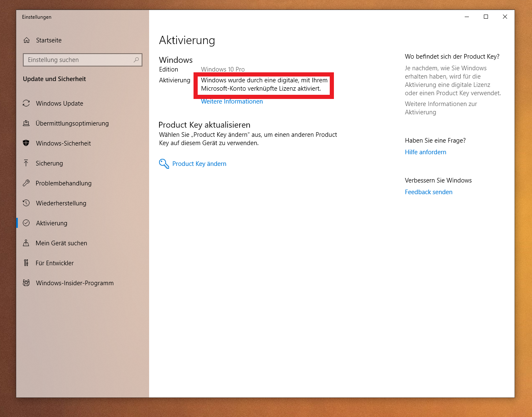Click the Verbessern Sie Windows text
532x417 pixels.
click(438, 180)
